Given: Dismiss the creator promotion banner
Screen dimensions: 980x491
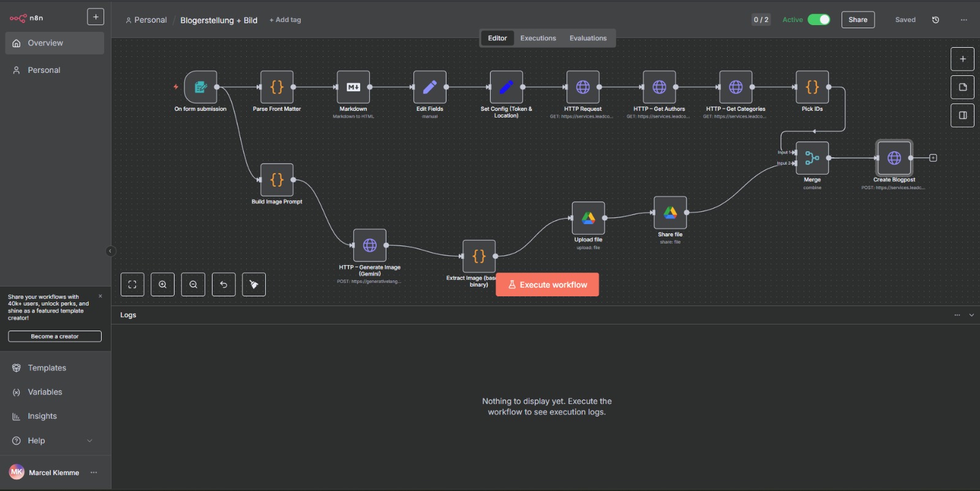Looking at the screenshot, I should (100, 296).
